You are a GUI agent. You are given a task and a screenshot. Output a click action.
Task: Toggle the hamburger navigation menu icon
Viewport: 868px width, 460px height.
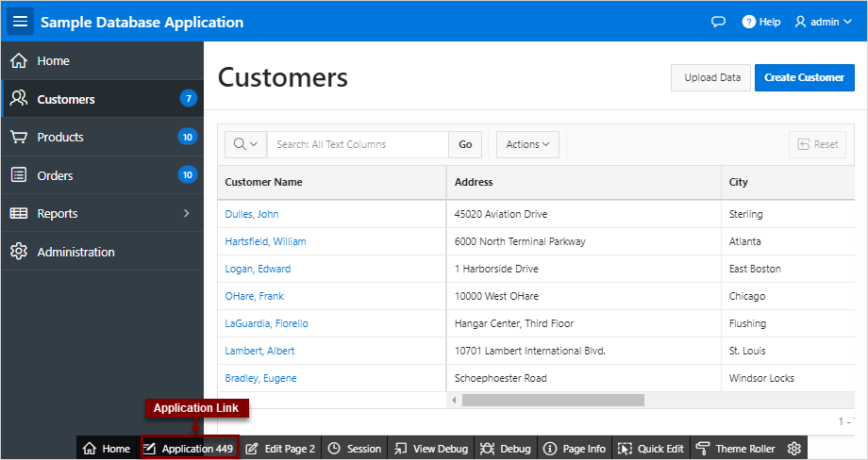tap(20, 22)
